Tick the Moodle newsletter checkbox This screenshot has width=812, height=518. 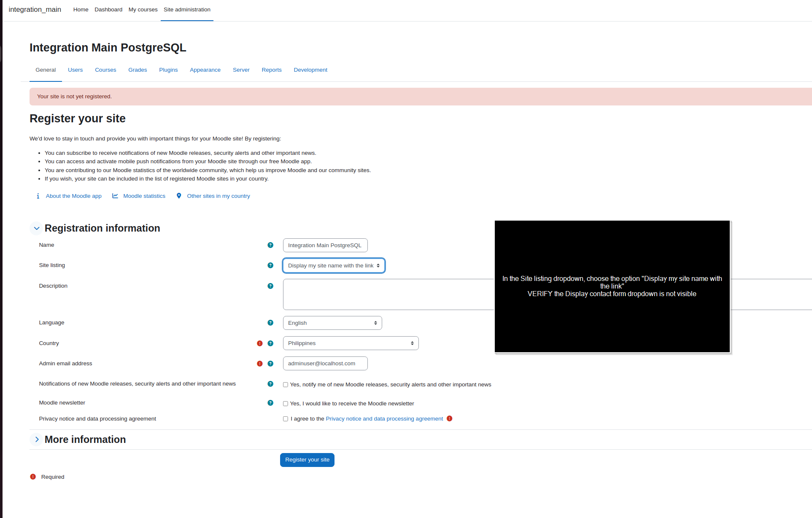(x=286, y=404)
